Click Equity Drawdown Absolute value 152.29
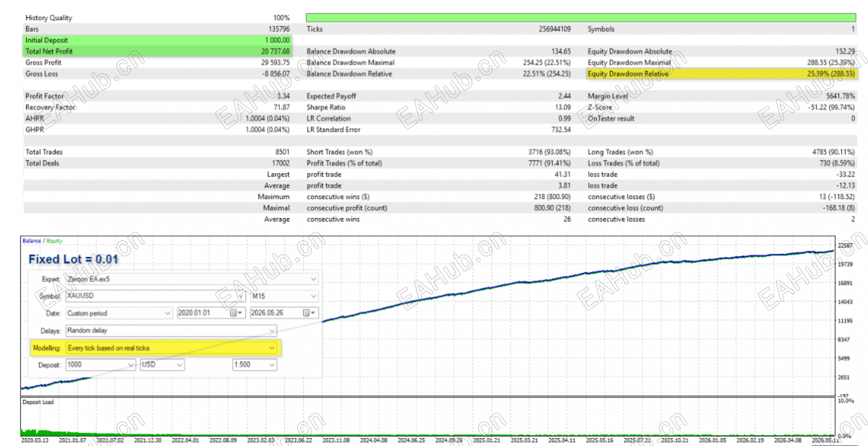The height and width of the screenshot is (446, 868). pyautogui.click(x=845, y=51)
